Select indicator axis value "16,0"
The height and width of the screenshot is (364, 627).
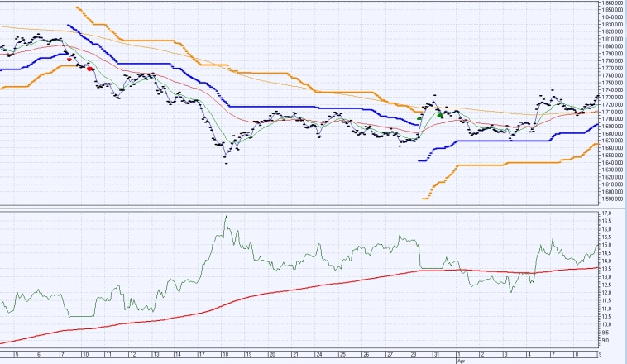point(607,229)
